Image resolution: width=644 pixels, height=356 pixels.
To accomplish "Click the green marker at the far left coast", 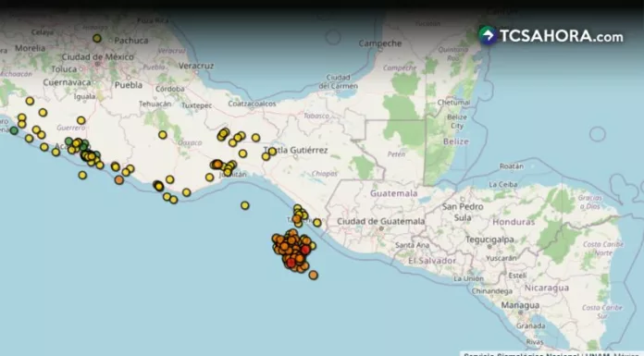I will point(14,130).
